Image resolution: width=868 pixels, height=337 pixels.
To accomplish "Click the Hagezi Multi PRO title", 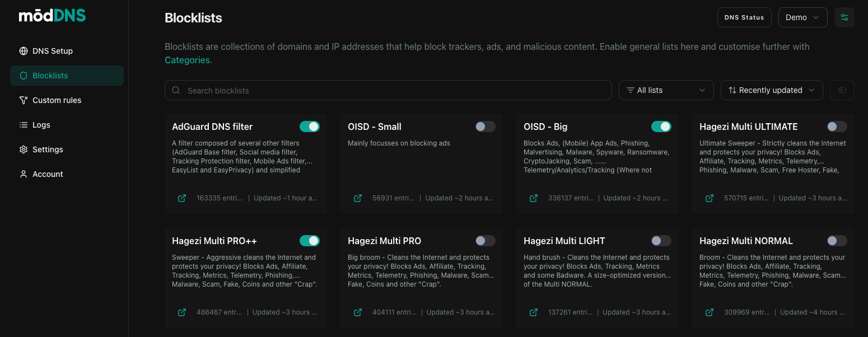I will [384, 241].
